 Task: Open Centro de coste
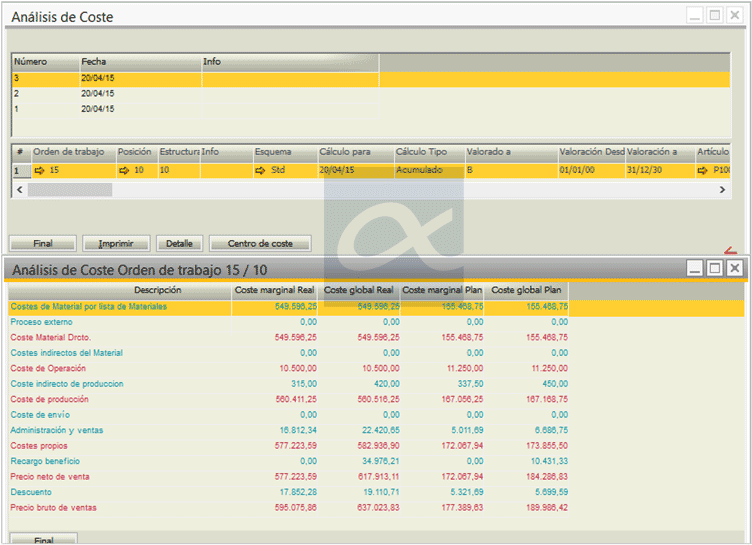(x=260, y=243)
